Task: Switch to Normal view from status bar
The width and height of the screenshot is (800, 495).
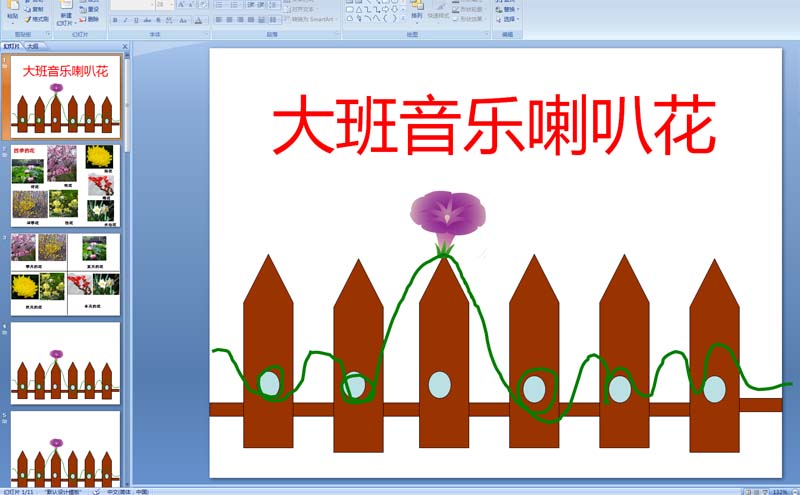Action: (747, 492)
